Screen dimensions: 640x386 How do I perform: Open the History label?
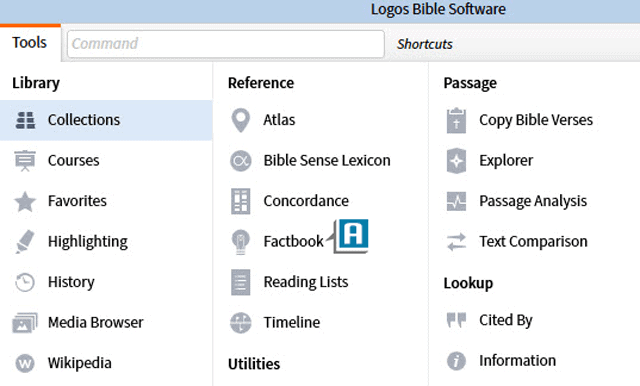[71, 282]
